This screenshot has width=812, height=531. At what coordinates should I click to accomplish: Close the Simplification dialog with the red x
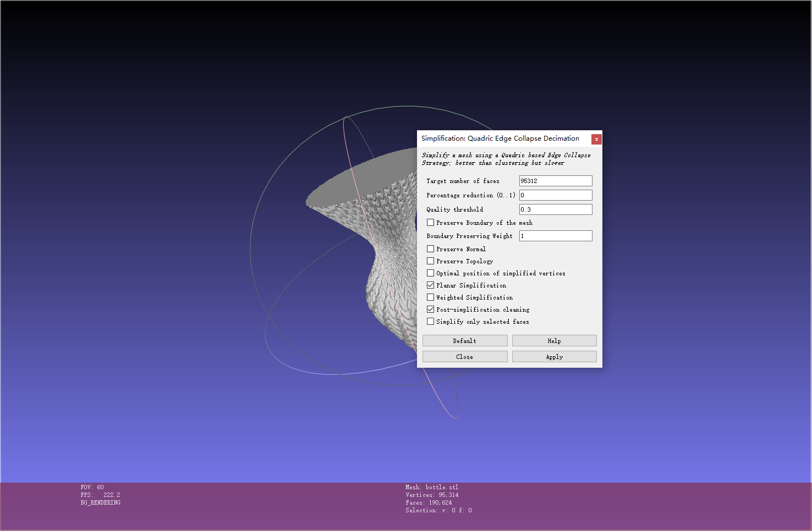coord(596,139)
